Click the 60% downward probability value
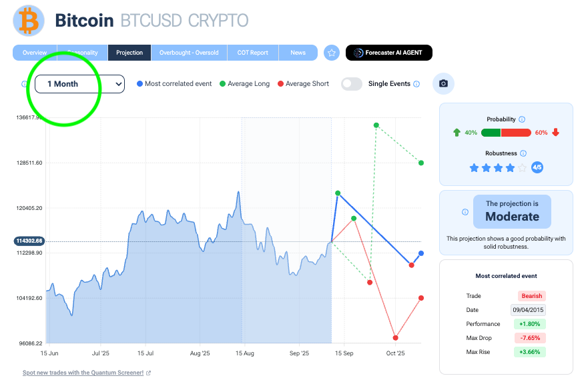The height and width of the screenshot is (384, 588). click(541, 133)
